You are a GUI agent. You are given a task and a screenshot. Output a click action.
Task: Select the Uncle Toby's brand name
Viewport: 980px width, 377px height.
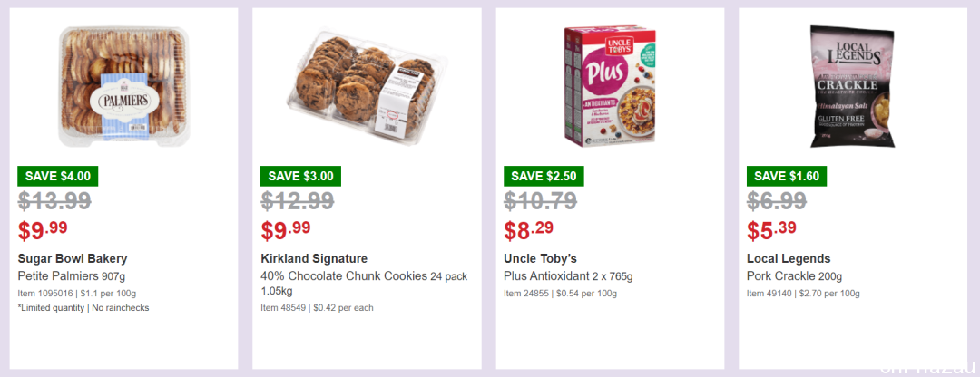point(540,258)
